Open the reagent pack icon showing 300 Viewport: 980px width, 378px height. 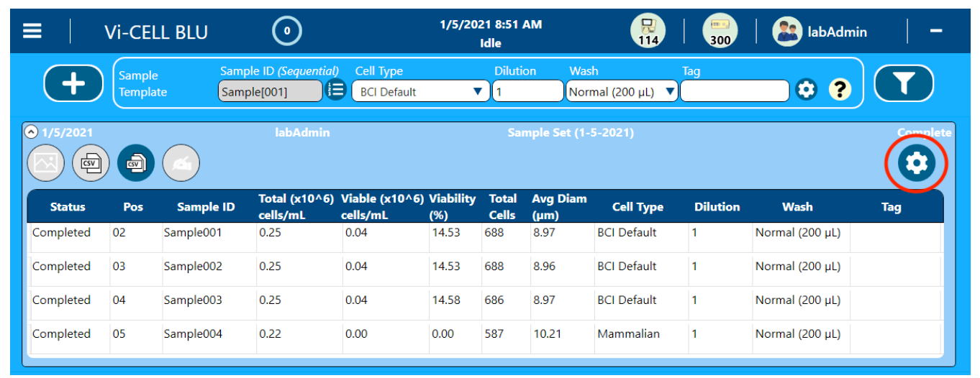720,31
